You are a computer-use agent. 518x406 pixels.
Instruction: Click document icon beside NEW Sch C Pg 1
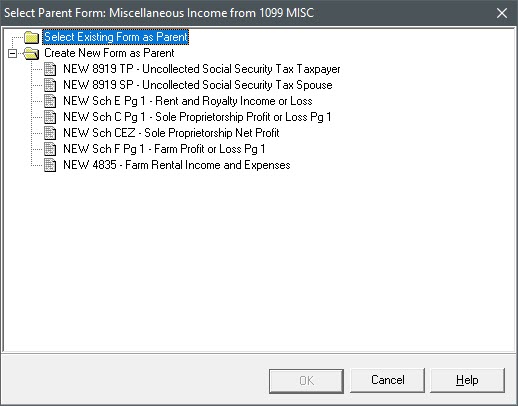pyautogui.click(x=50, y=117)
